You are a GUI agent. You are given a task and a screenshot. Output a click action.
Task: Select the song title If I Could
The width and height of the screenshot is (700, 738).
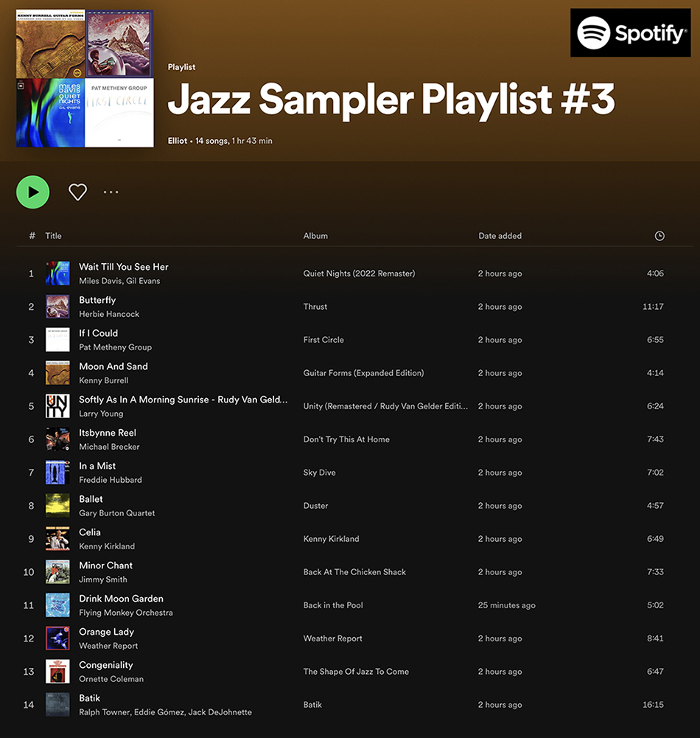coord(98,333)
